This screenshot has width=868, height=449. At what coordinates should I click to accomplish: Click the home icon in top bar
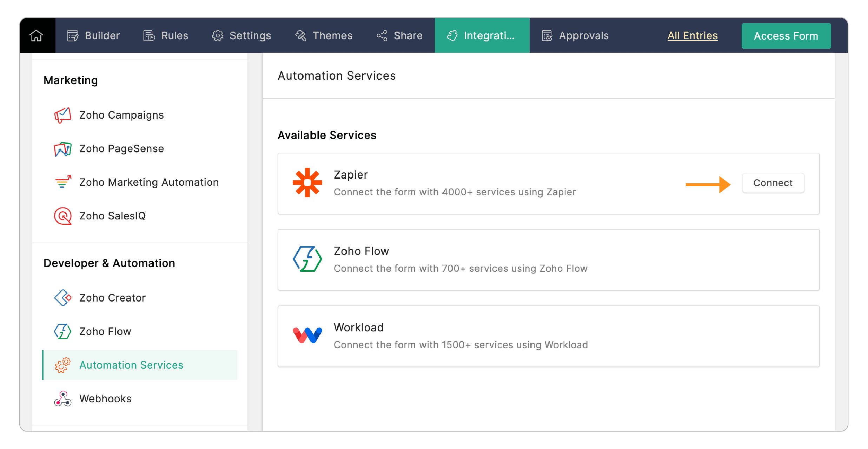coord(37,35)
